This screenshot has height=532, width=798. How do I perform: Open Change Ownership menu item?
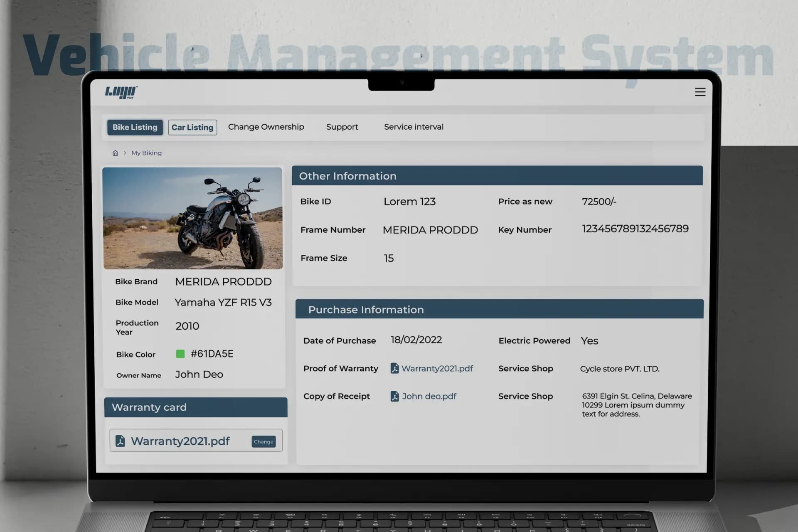(266, 127)
